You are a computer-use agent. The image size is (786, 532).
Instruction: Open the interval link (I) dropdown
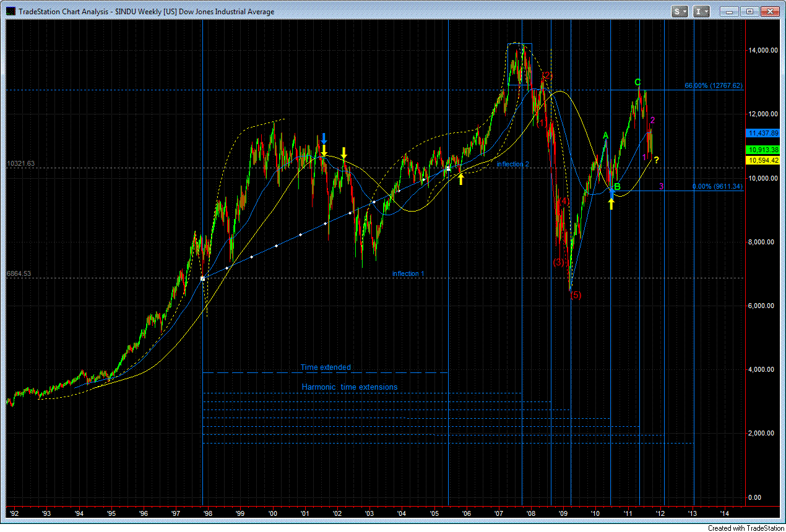tap(701, 11)
